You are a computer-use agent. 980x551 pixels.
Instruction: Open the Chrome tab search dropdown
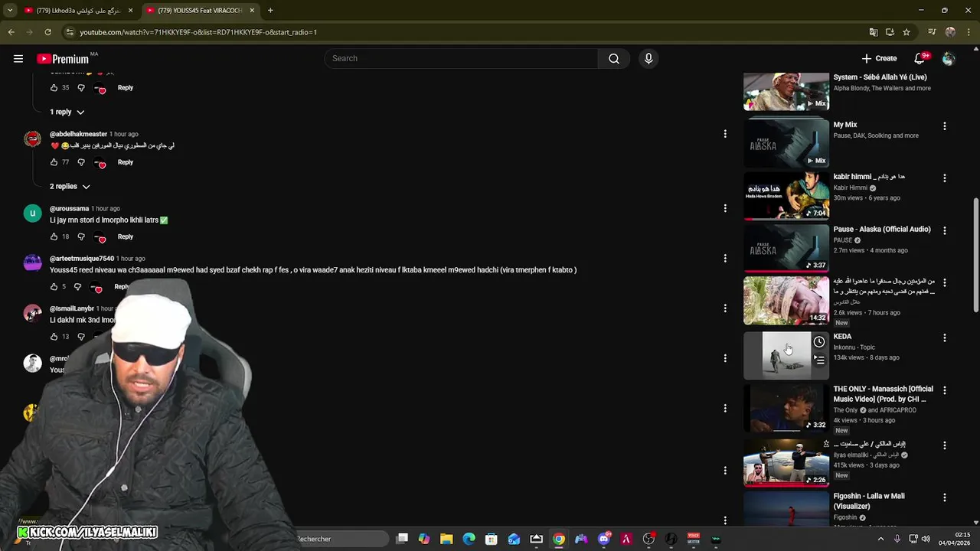[x=10, y=10]
